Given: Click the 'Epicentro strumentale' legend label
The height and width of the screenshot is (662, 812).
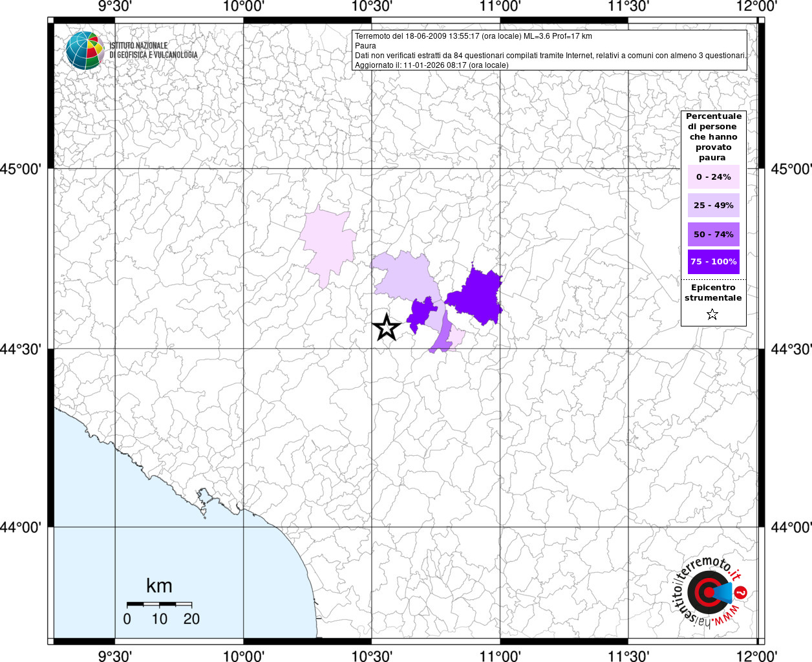Looking at the screenshot, I should click(713, 293).
